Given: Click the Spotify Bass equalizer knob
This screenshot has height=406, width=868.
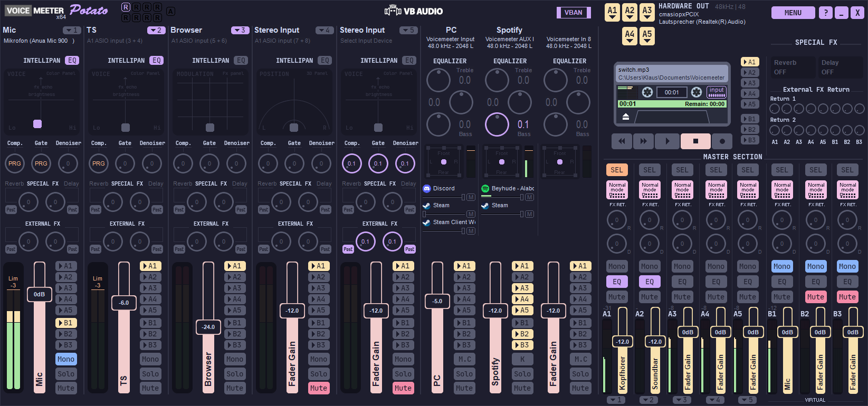Looking at the screenshot, I should pyautogui.click(x=497, y=124).
